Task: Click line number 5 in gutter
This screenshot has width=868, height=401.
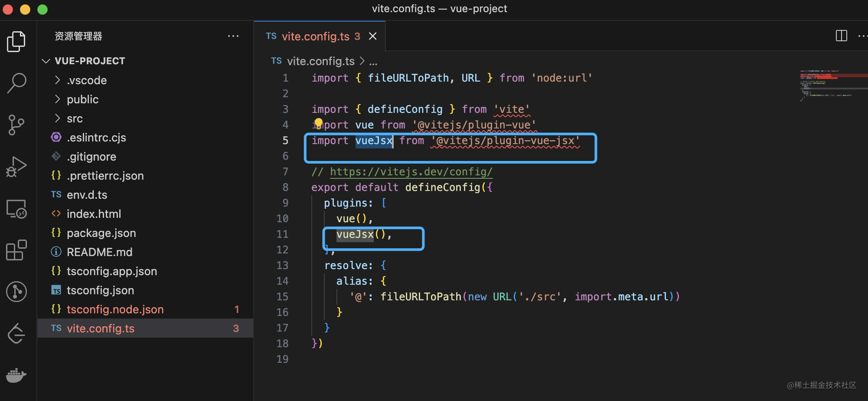Action: [285, 141]
